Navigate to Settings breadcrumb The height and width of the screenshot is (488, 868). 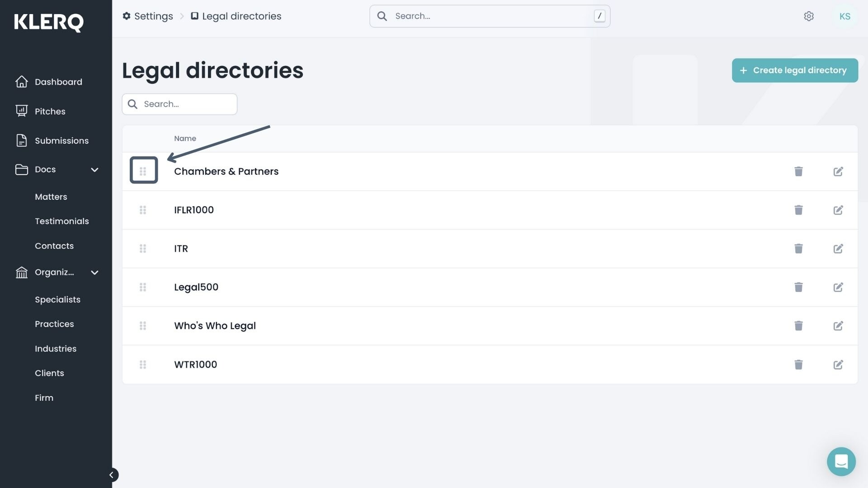click(148, 16)
